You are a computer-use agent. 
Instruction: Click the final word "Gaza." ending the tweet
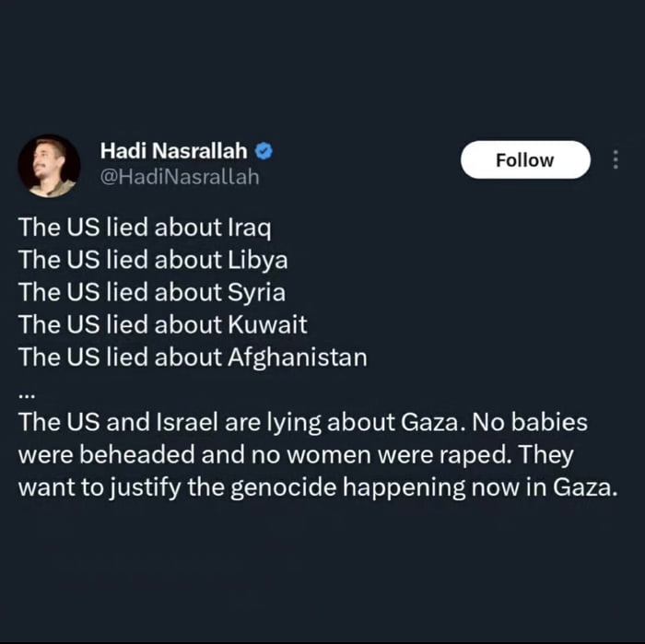tap(585, 486)
